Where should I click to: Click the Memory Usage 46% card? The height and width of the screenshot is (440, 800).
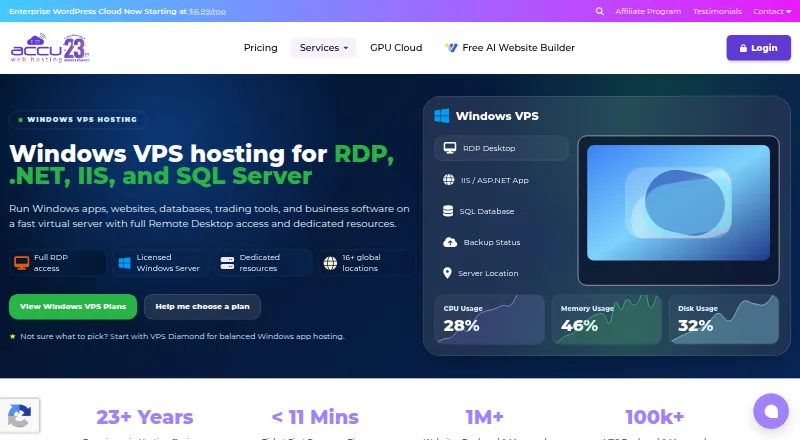click(x=607, y=319)
